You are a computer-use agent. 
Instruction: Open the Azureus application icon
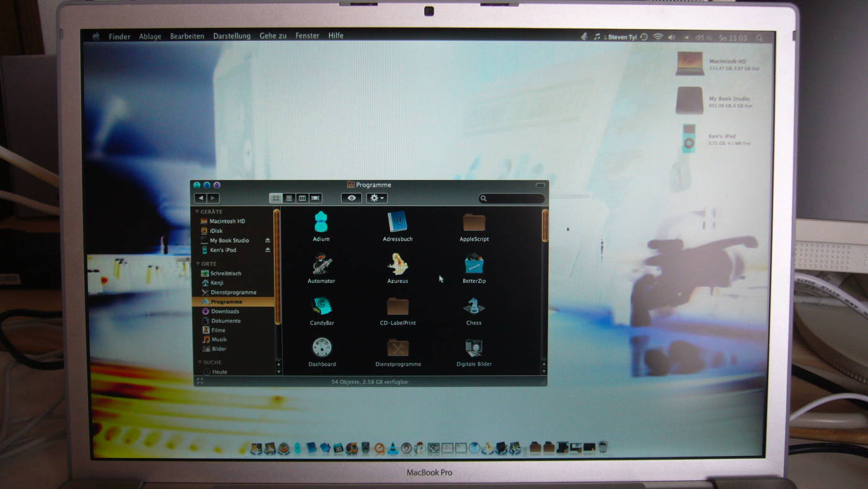(397, 264)
